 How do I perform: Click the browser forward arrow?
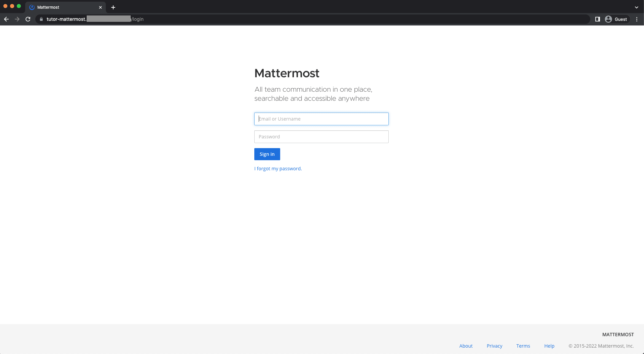click(17, 19)
